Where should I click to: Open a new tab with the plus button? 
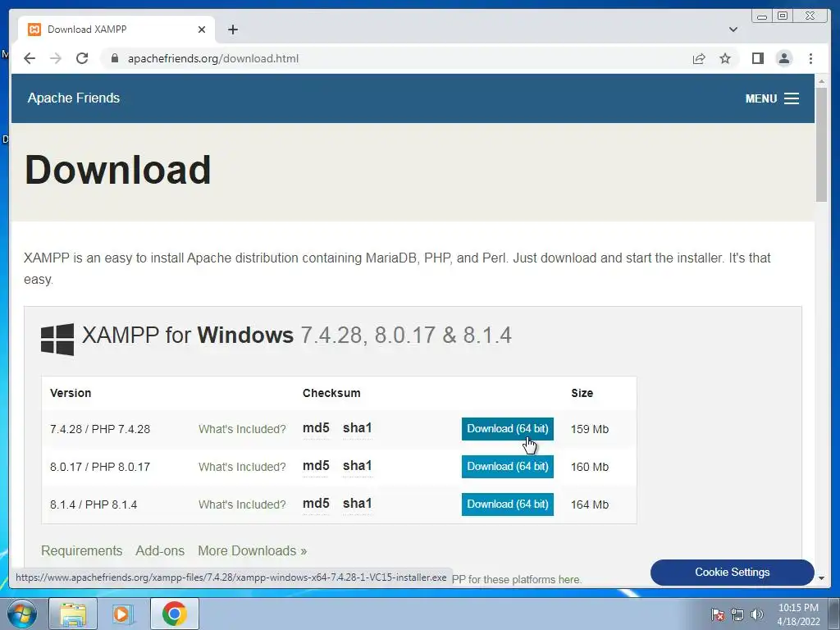pos(232,30)
